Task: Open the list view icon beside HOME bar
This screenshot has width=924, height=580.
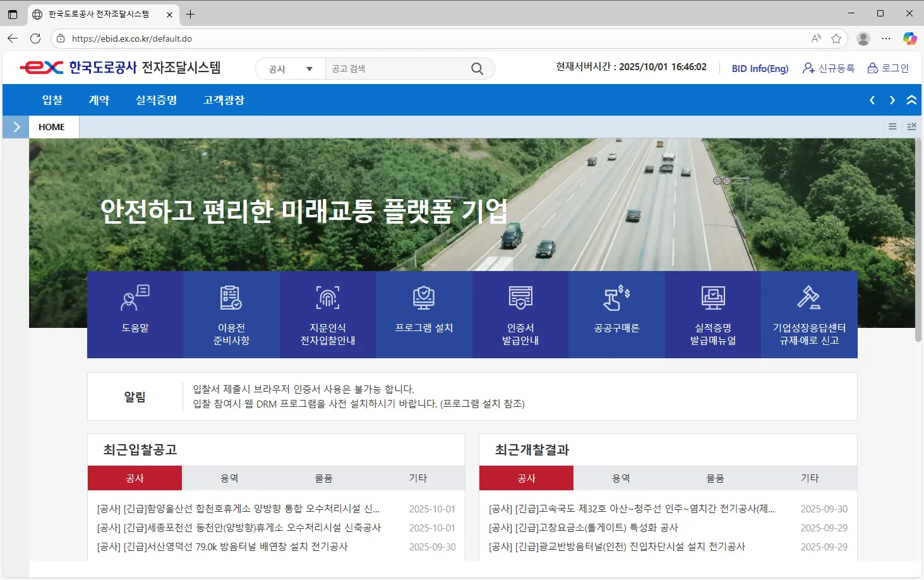Action: coord(892,126)
